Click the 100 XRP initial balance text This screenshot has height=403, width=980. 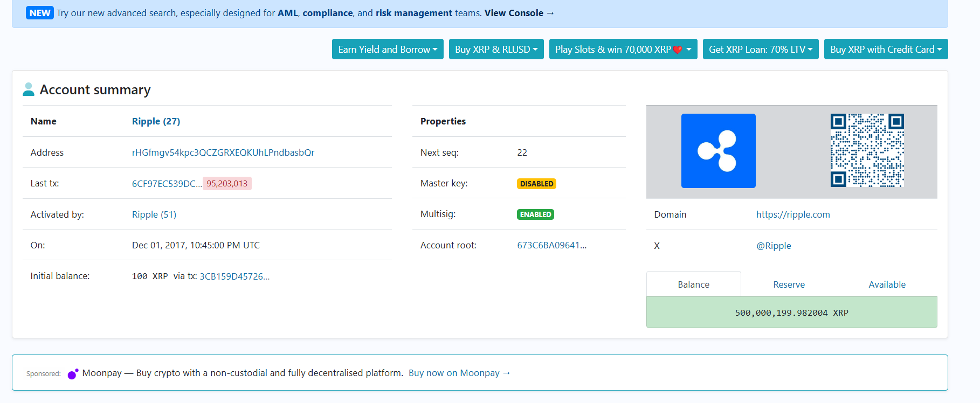point(150,276)
